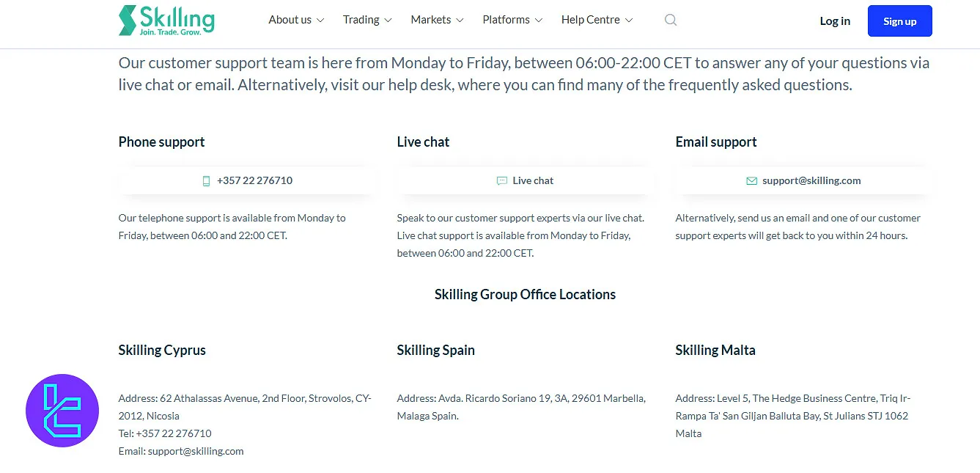Open search via magnifier icon

[x=671, y=21]
